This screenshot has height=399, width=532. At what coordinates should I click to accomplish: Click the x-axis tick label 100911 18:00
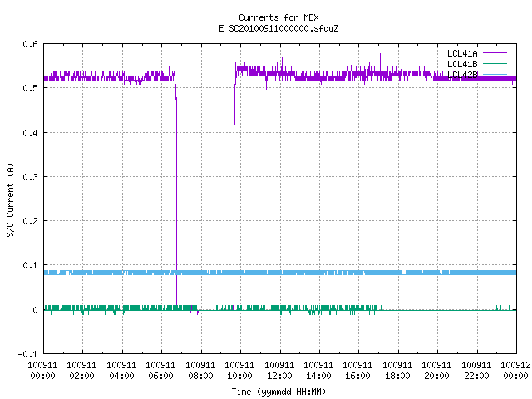tap(397, 371)
